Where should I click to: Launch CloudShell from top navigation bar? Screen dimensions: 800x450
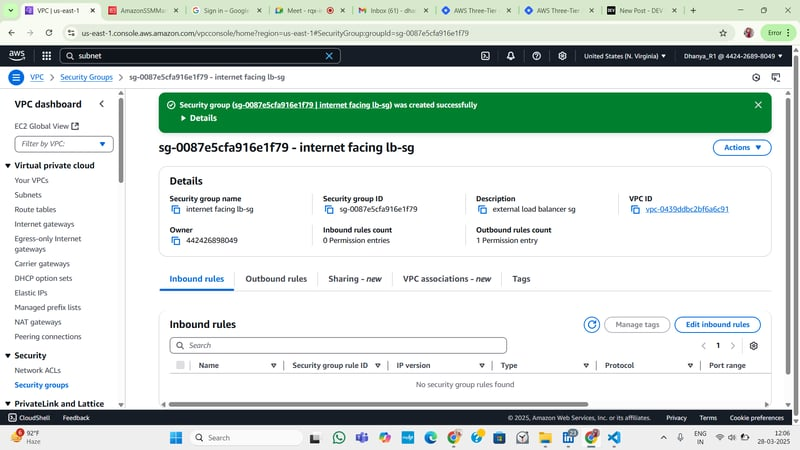click(485, 56)
